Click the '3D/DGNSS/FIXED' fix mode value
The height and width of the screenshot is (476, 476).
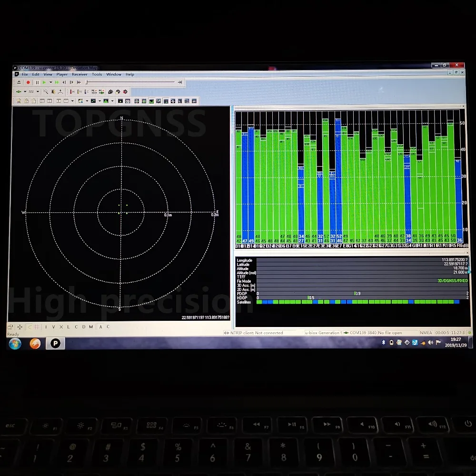point(452,281)
